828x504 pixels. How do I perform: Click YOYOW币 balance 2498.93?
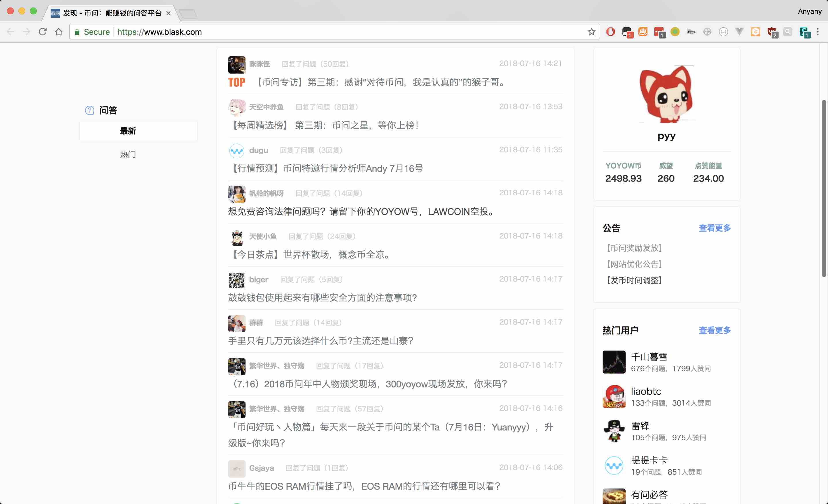pyautogui.click(x=623, y=178)
